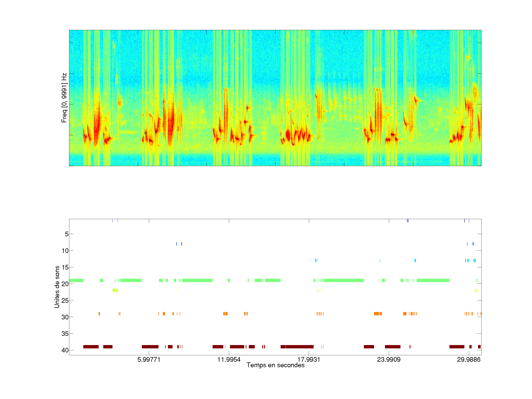This screenshot has width=532, height=399.
Task: Click the leftmost orange segment in the row near 30
Action: [x=99, y=314]
